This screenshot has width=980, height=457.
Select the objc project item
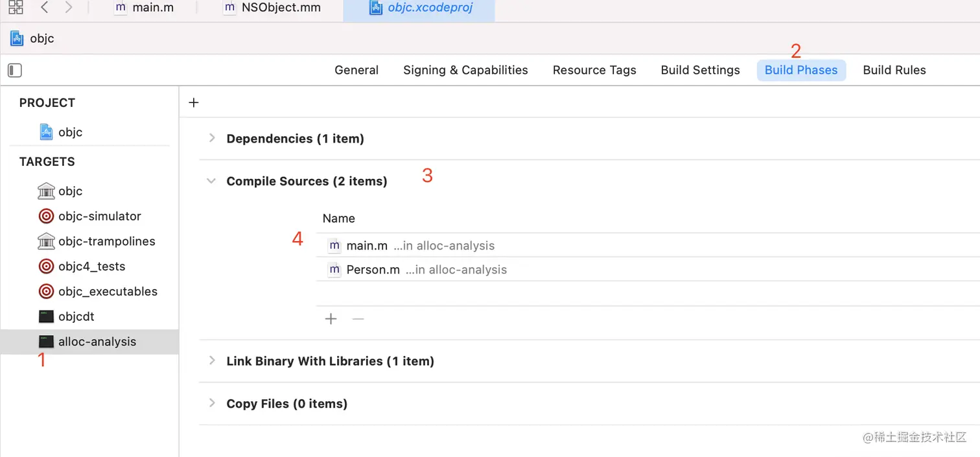[x=70, y=132]
